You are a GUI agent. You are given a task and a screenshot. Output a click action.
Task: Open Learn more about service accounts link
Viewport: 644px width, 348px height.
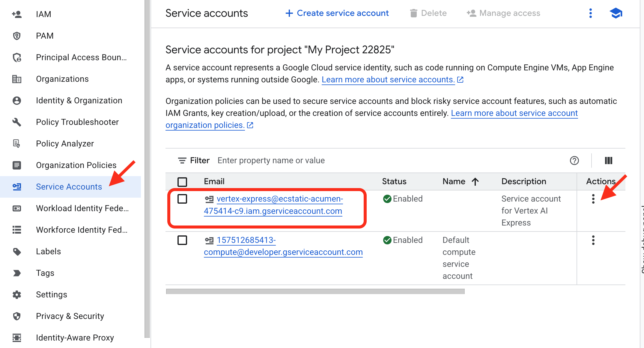[388, 80]
